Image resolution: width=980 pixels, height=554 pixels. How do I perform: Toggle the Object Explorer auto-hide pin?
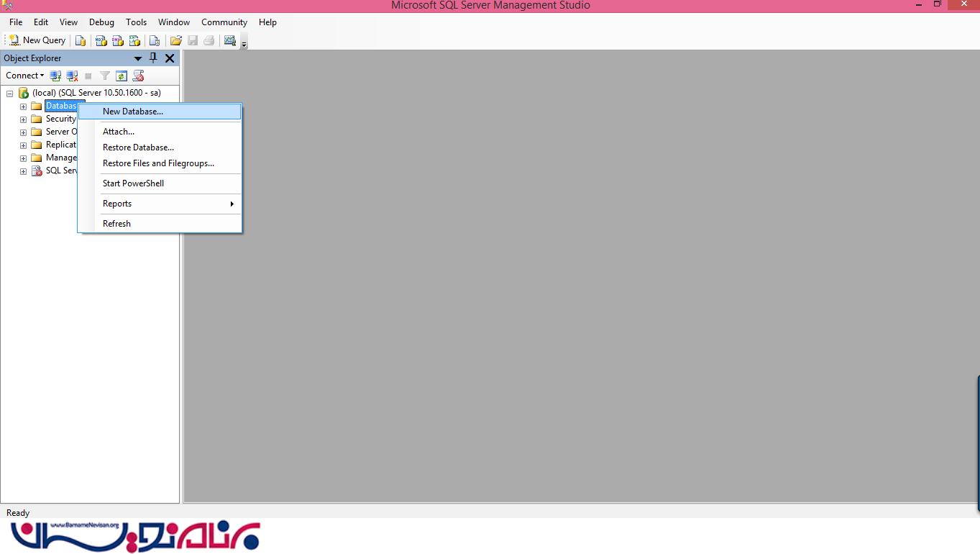click(x=153, y=58)
